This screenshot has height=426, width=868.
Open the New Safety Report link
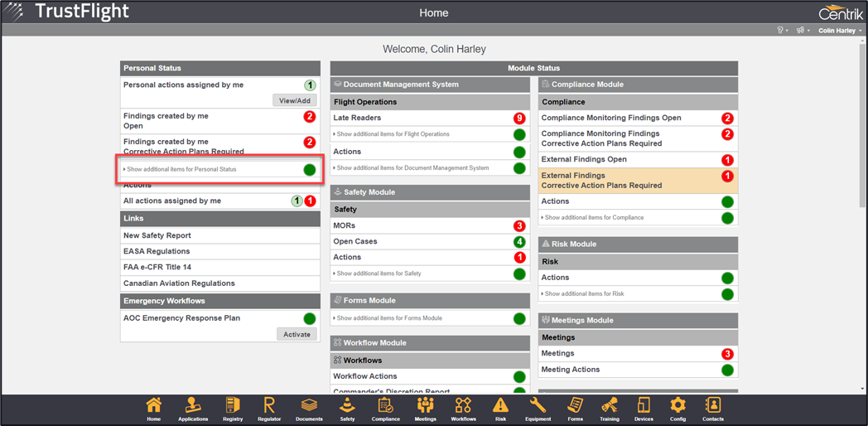(x=157, y=235)
